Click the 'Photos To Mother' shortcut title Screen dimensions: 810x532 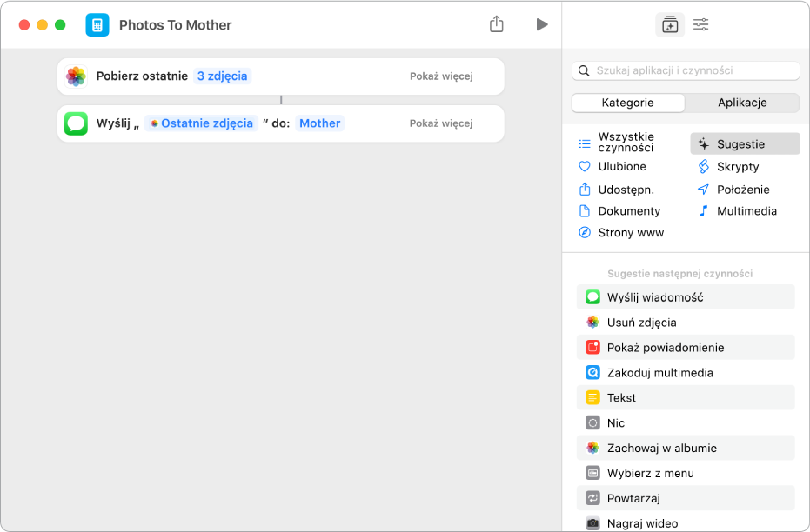click(175, 25)
